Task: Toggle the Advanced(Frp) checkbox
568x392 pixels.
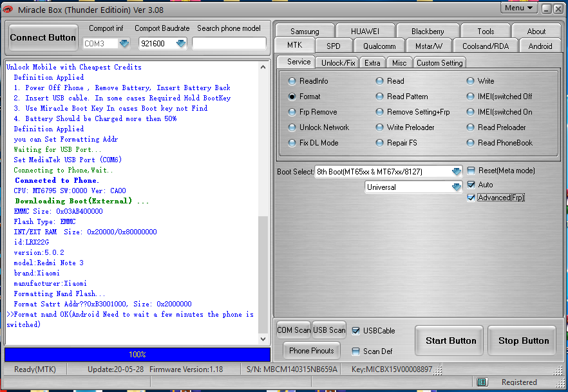Action: [x=471, y=198]
